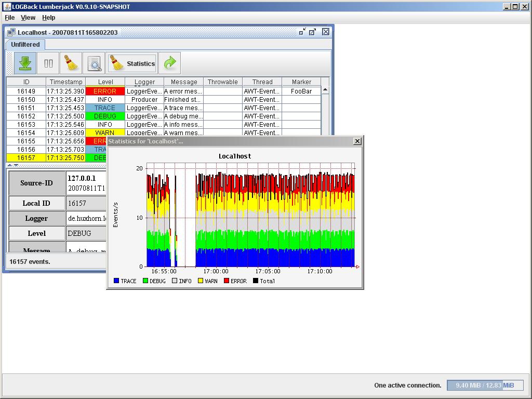Click the table scrollbar up arrow

pos(325,90)
